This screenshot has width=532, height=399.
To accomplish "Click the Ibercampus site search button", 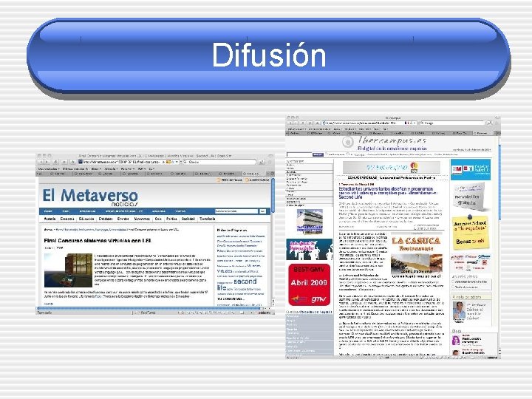I will coord(318,154).
